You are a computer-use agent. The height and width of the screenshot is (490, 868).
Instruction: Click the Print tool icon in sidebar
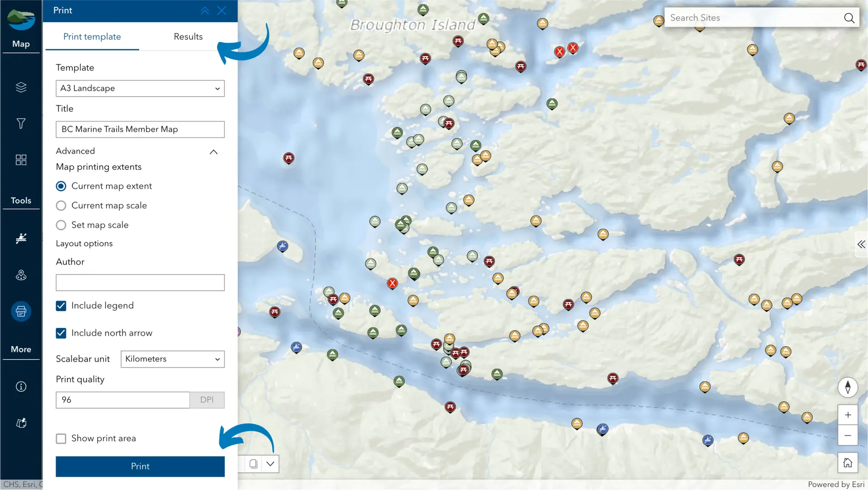[x=21, y=311]
